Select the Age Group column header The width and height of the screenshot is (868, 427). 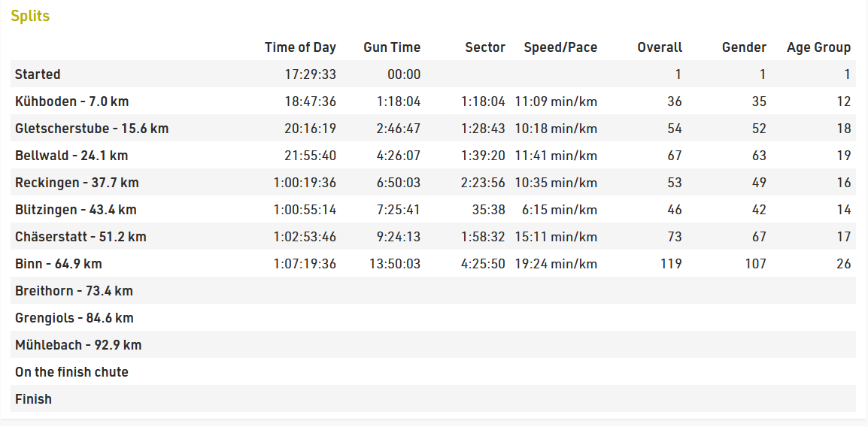tap(818, 47)
